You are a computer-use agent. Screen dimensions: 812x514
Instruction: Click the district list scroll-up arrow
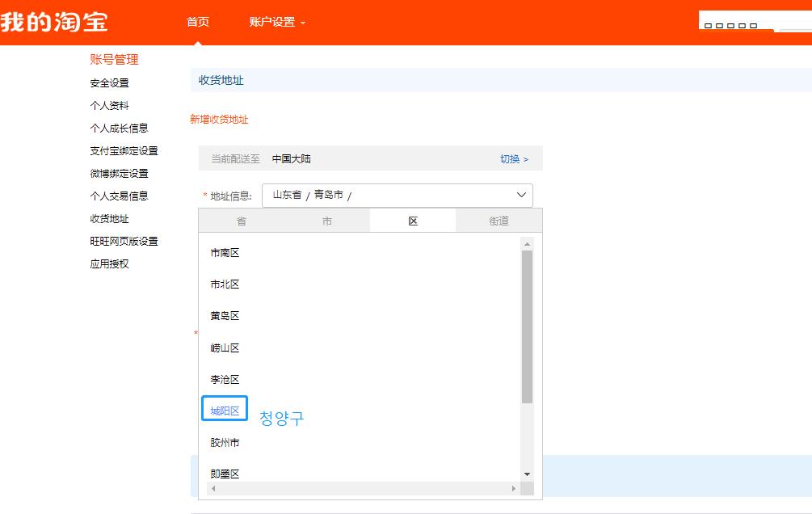(527, 244)
